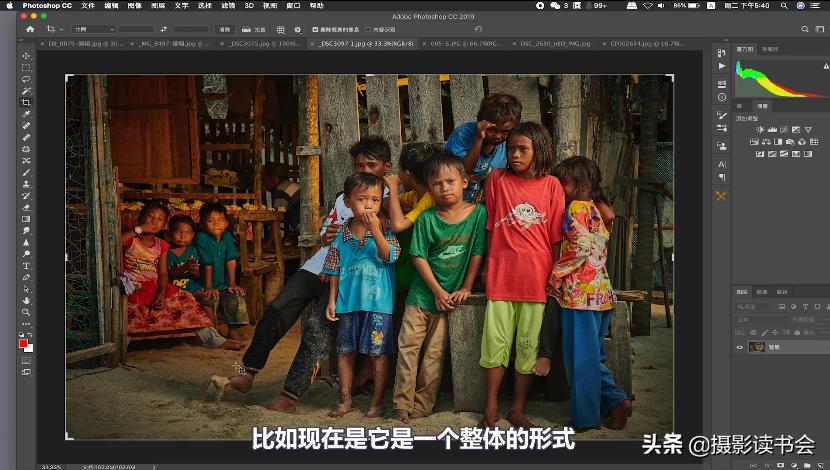The image size is (830, 470).
Task: Switch to the 通道 (Channels) tab
Action: (x=762, y=292)
